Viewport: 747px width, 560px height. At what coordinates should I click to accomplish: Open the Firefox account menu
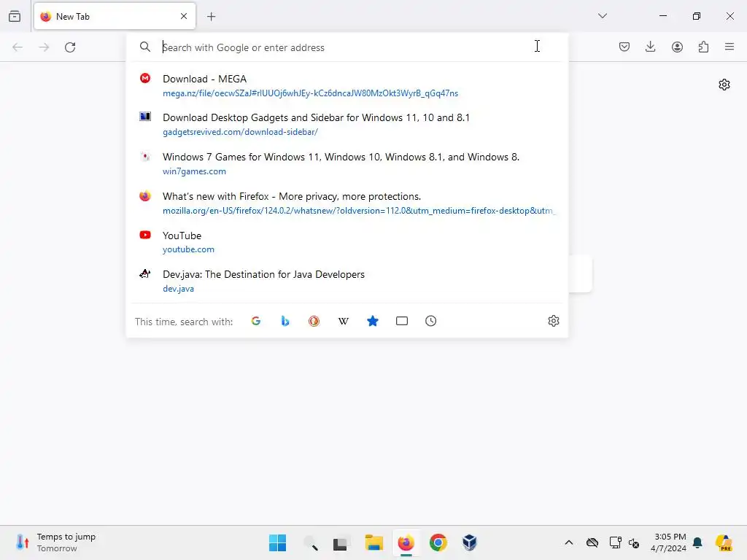pos(677,47)
